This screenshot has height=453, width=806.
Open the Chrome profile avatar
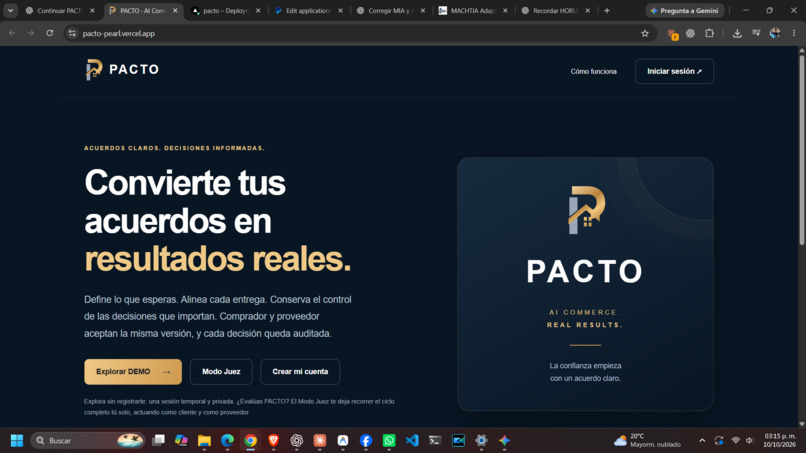775,33
